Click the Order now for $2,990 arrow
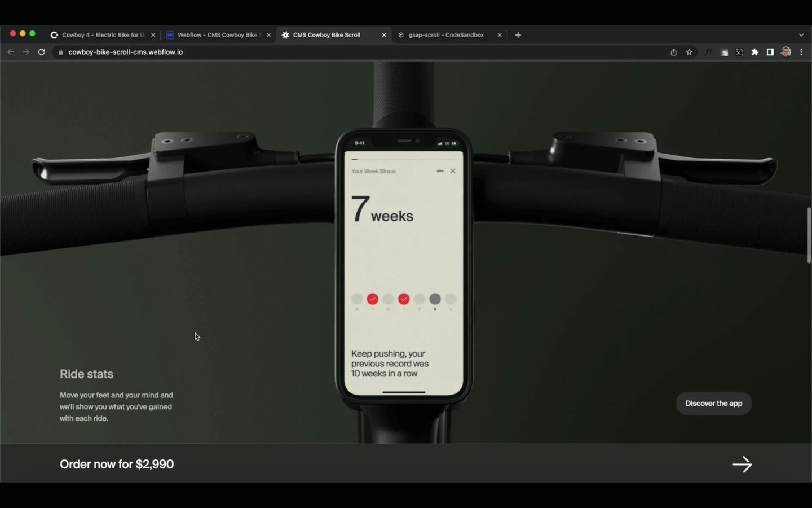Image resolution: width=812 pixels, height=508 pixels. click(742, 464)
